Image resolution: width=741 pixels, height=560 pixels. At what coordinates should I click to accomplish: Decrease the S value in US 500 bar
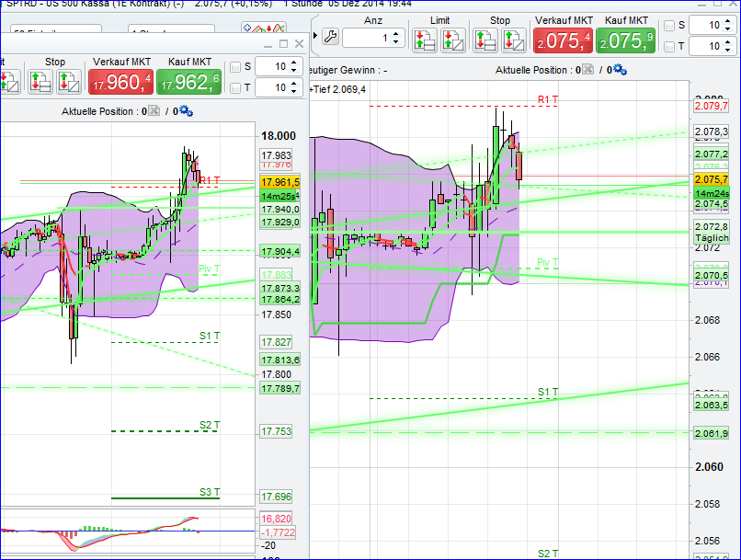coord(728,29)
